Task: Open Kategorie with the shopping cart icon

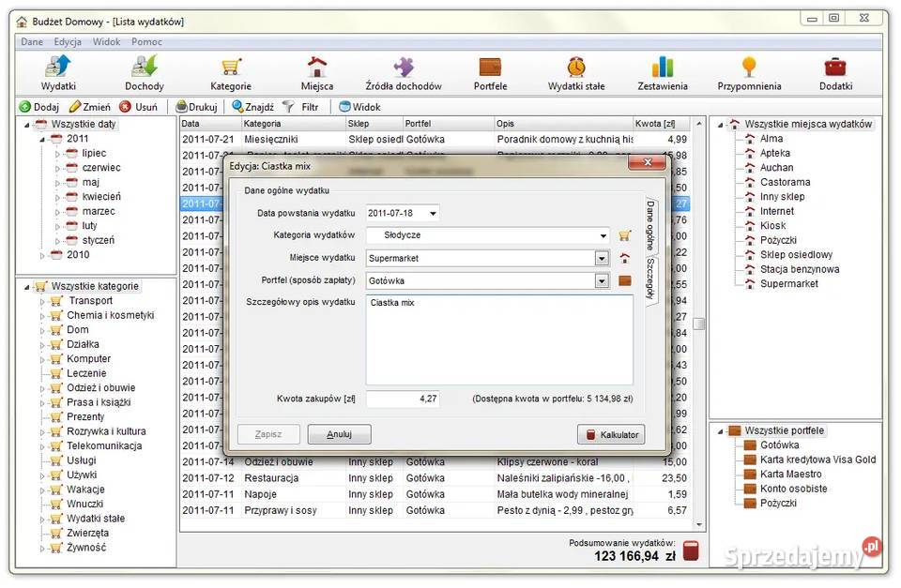Action: tap(230, 73)
